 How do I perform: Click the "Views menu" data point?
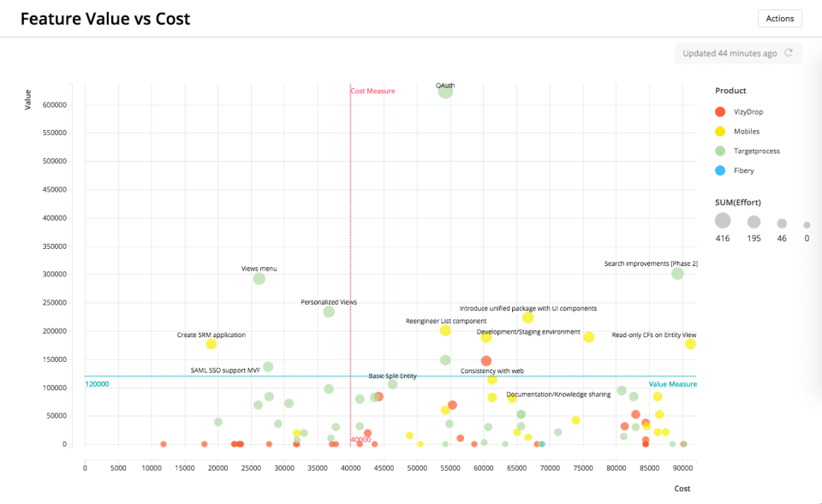click(x=259, y=278)
